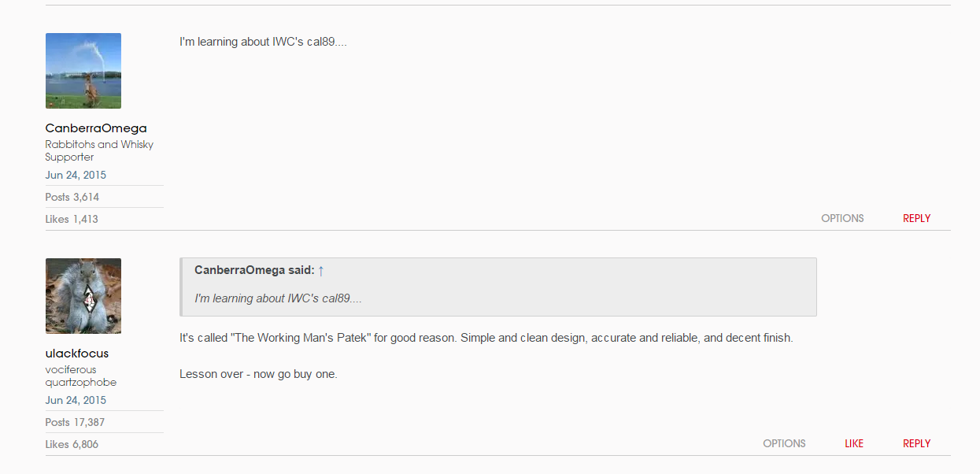Click the "Lesson over - now go buy one." line
This screenshot has height=474, width=980.
pyautogui.click(x=258, y=374)
